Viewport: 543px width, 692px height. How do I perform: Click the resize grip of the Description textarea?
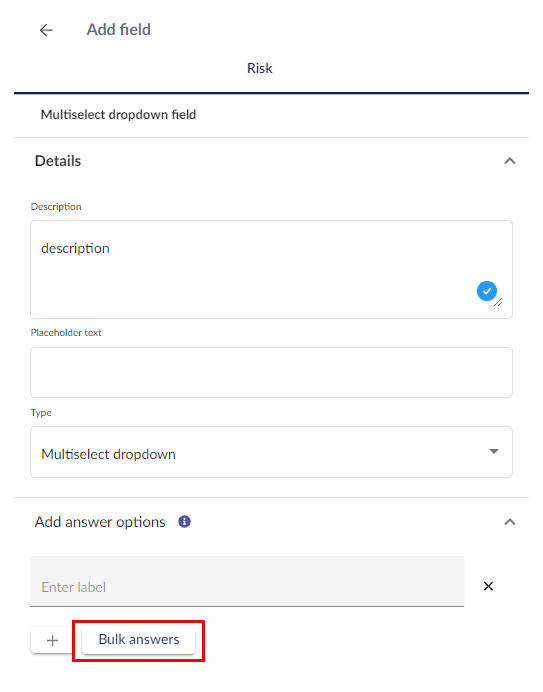pyautogui.click(x=498, y=302)
